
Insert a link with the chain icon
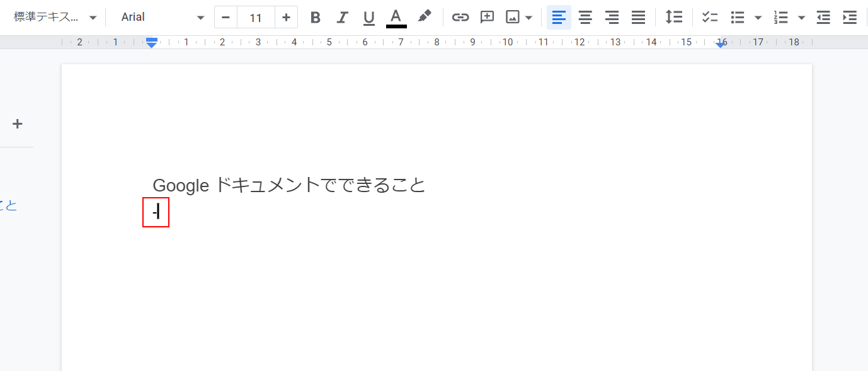point(460,17)
